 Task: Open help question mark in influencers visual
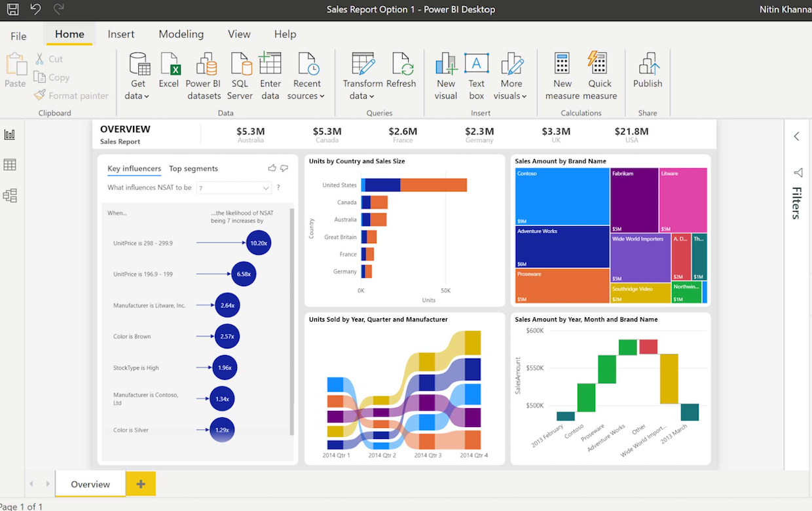click(278, 187)
